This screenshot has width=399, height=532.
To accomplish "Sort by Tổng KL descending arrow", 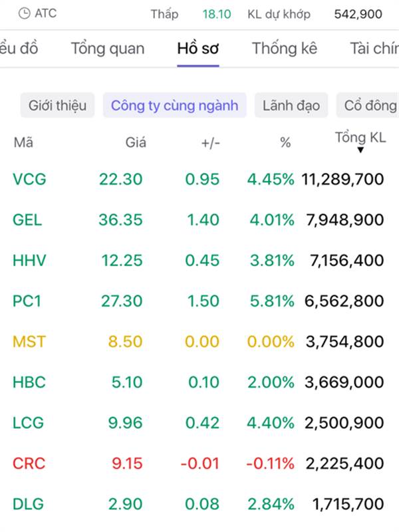I will [360, 150].
